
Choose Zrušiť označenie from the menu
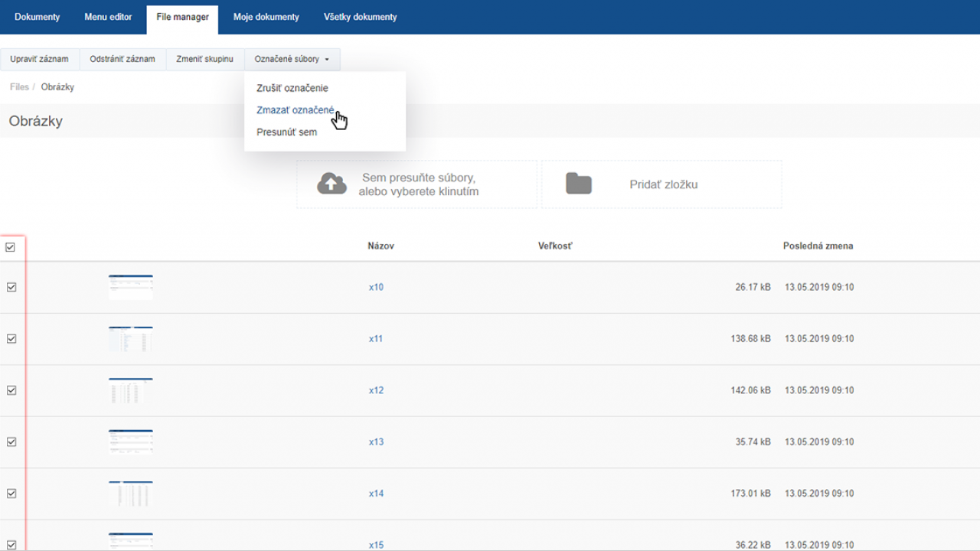click(x=292, y=88)
